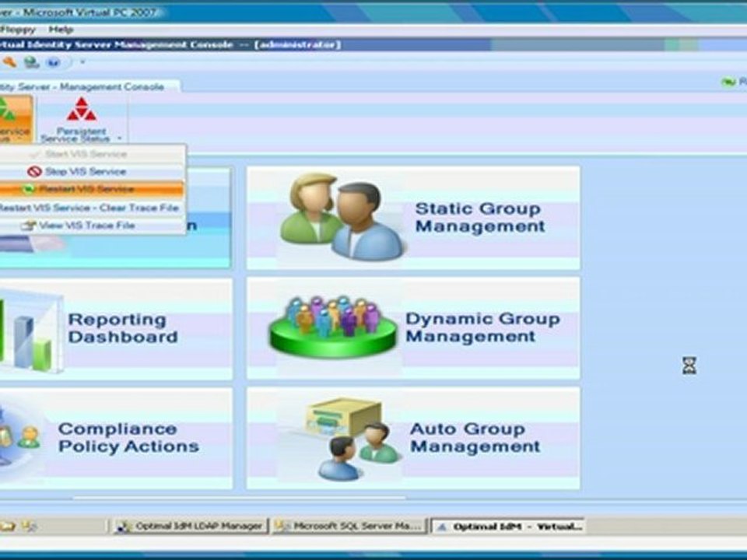
Task: Click the key icon in the toolbar
Action: [9, 62]
